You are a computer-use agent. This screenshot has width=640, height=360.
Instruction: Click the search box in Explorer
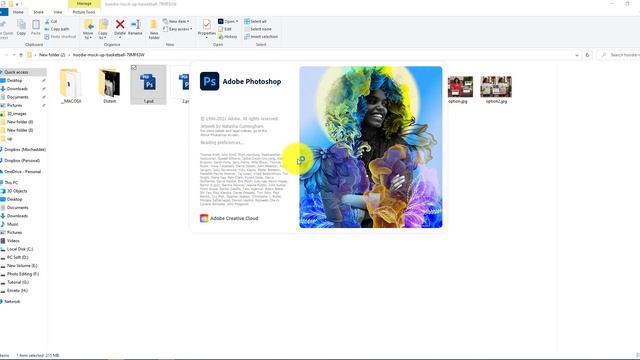(x=620, y=55)
